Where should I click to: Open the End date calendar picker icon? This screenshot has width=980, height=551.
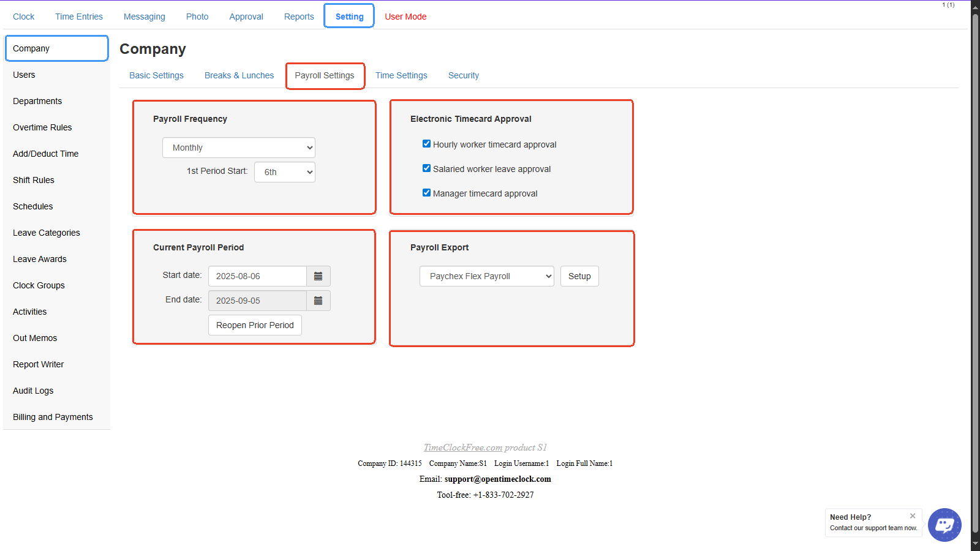click(x=318, y=301)
